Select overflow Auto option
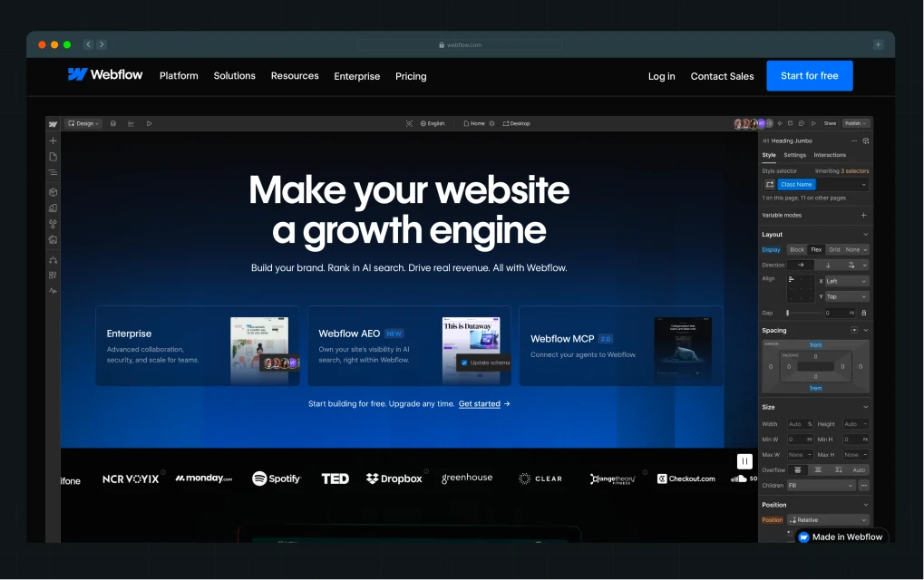924x580 pixels. pos(859,469)
